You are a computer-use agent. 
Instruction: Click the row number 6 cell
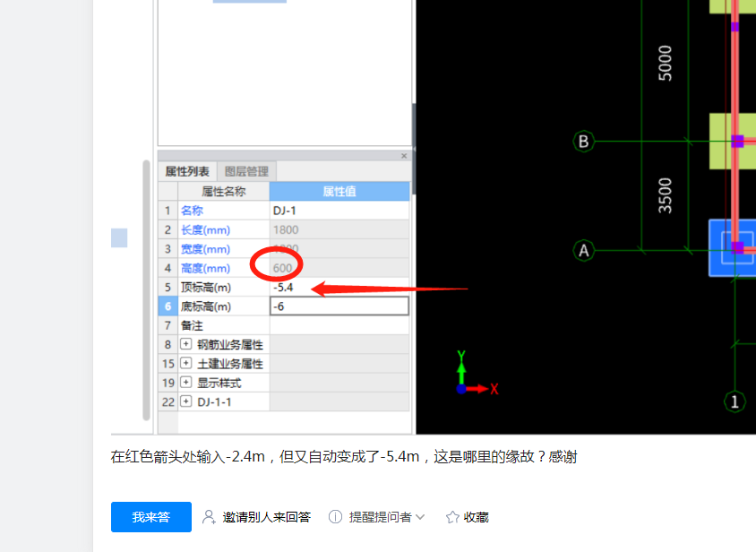click(168, 306)
